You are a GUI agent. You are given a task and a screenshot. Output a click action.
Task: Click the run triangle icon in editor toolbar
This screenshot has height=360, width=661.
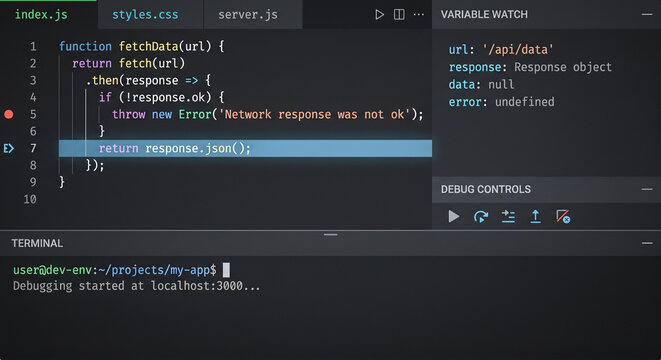click(x=379, y=15)
